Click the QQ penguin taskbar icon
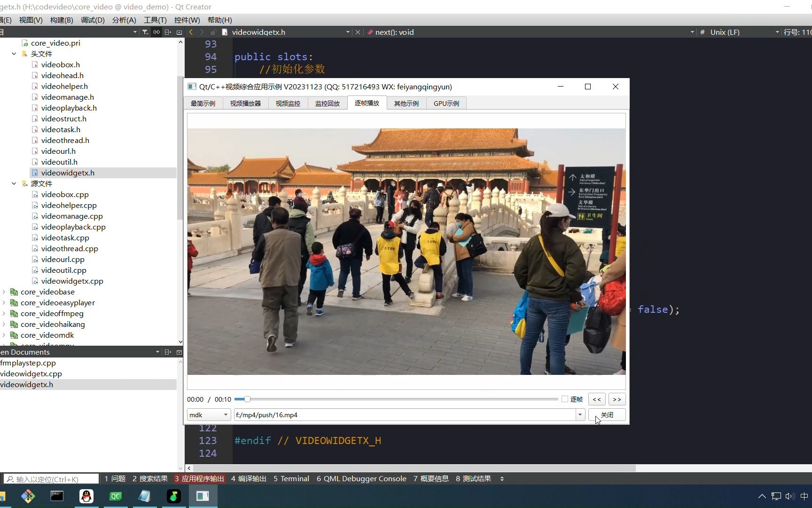Viewport: 812px width, 508px height. (x=86, y=496)
